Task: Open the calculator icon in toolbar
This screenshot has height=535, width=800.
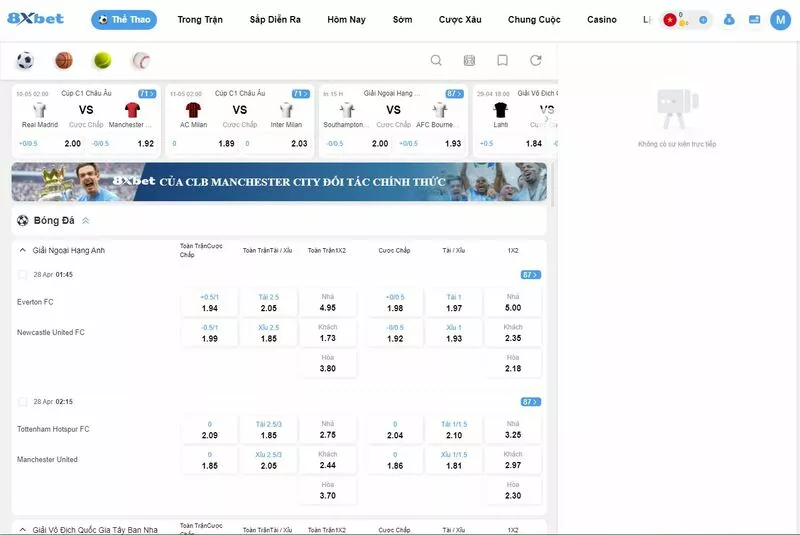Action: point(469,60)
